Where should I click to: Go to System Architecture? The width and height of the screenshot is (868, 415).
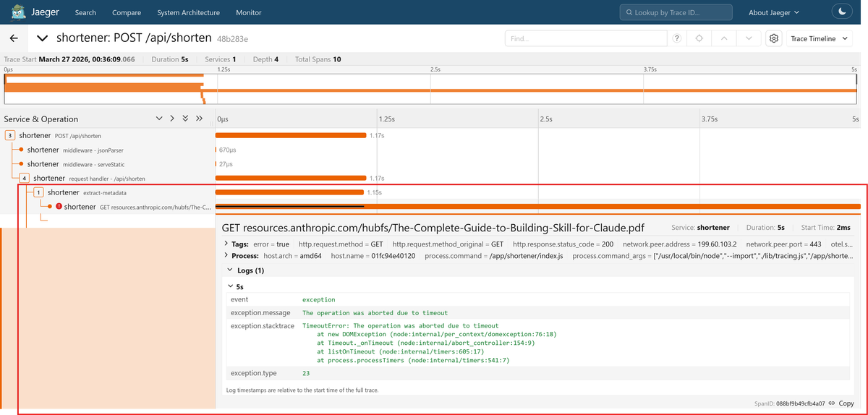188,12
